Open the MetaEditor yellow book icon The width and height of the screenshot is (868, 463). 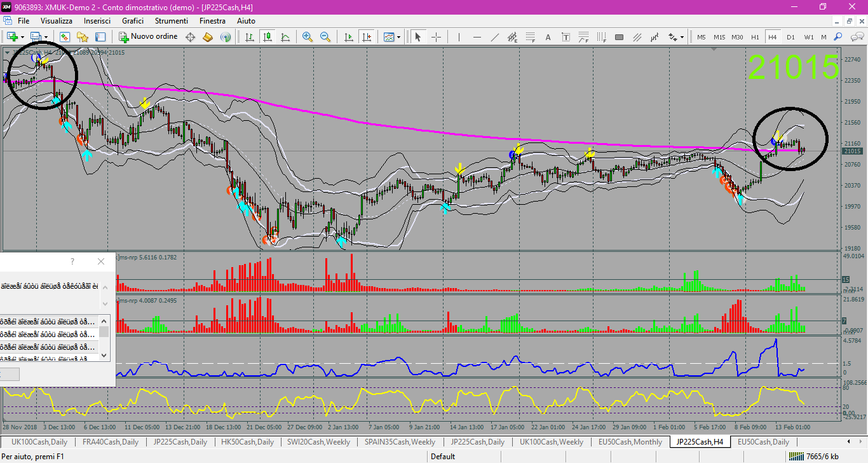pyautogui.click(x=207, y=37)
